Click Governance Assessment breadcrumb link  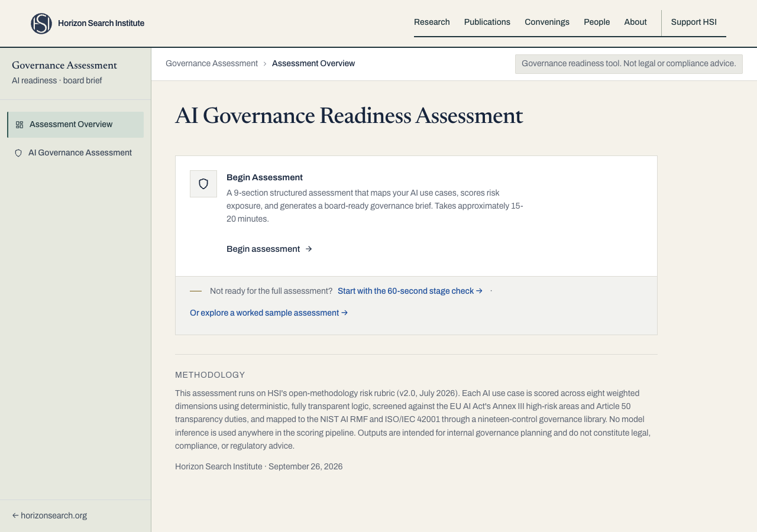(212, 64)
